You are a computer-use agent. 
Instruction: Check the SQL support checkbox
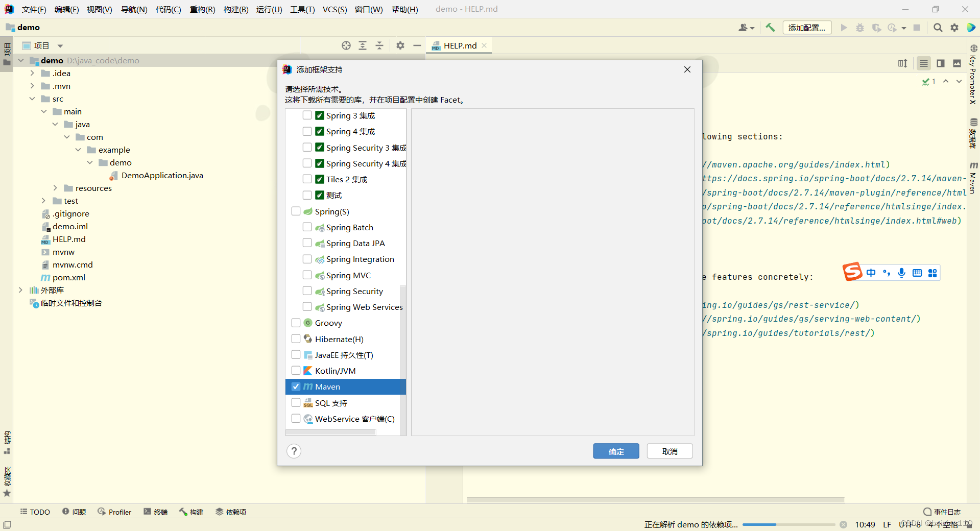point(296,402)
